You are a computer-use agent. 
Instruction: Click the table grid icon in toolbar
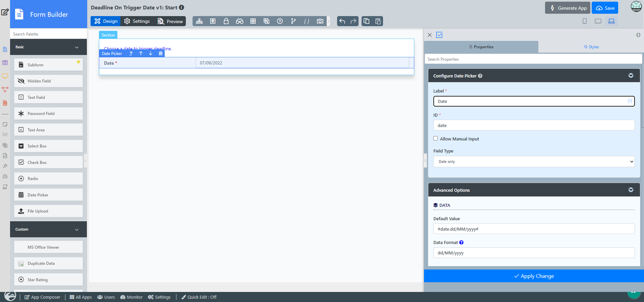tap(253, 21)
